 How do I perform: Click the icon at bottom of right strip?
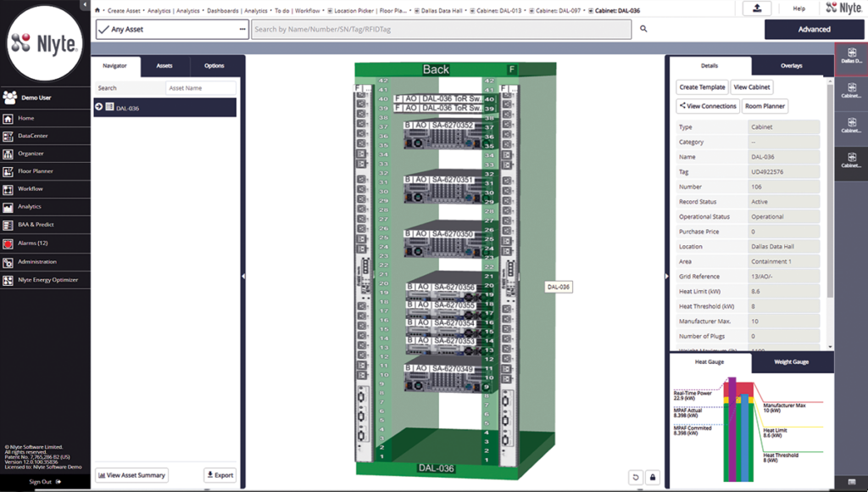[x=851, y=482]
